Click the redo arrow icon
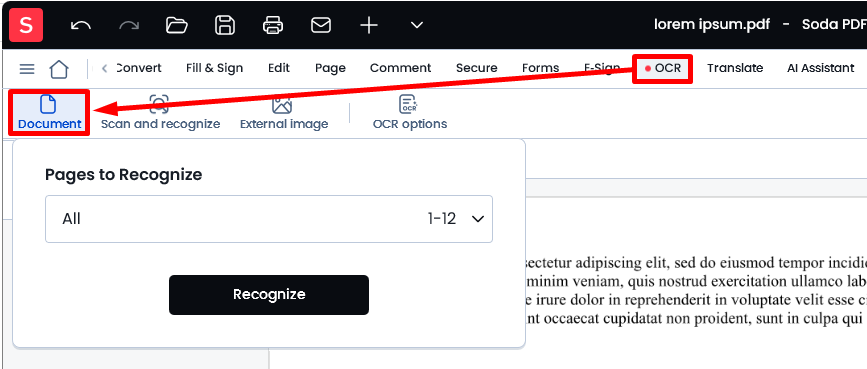 tap(129, 25)
